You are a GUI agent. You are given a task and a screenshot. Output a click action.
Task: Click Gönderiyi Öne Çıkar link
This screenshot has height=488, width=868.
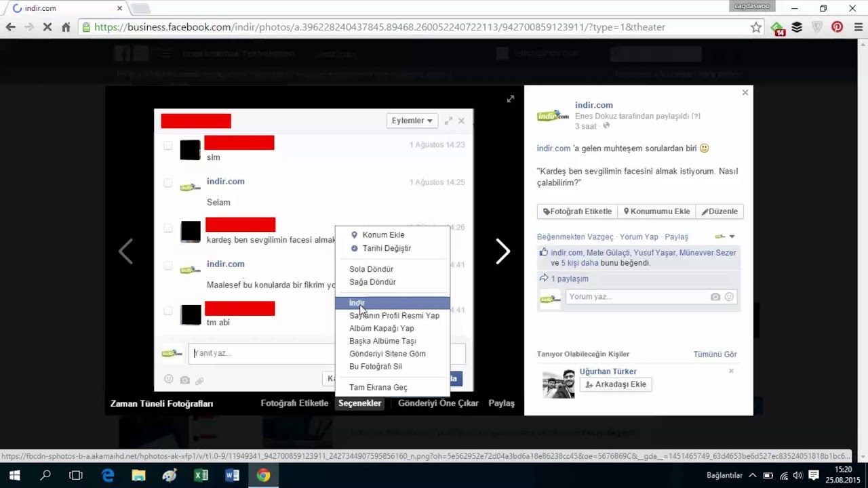pos(438,403)
